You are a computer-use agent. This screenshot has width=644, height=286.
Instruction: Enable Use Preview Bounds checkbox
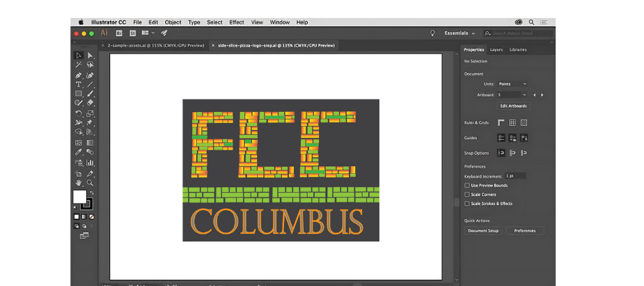tap(467, 186)
